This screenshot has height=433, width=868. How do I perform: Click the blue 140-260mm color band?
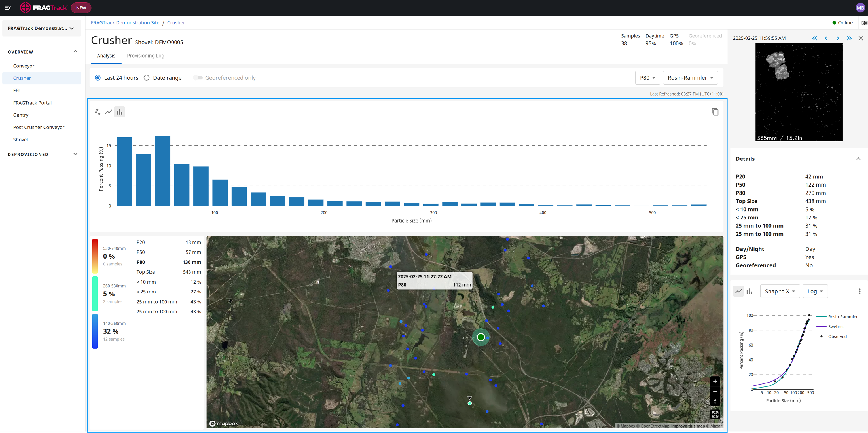pyautogui.click(x=95, y=331)
